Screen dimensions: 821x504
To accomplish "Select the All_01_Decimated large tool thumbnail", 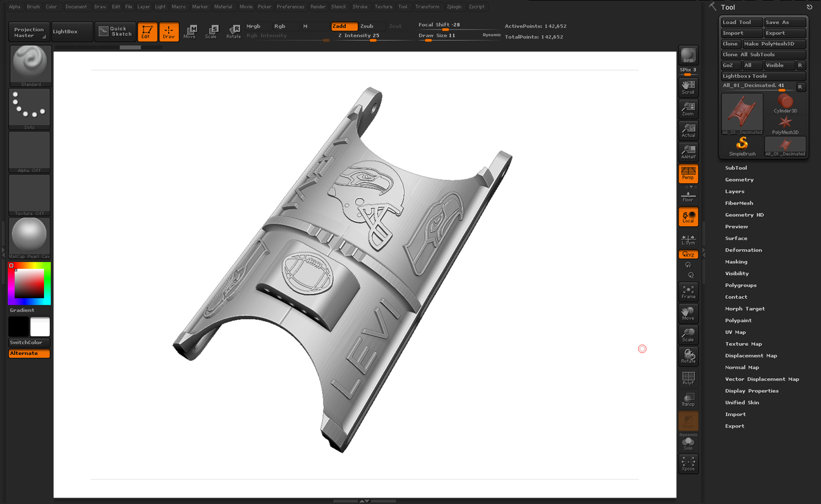I will pos(742,114).
